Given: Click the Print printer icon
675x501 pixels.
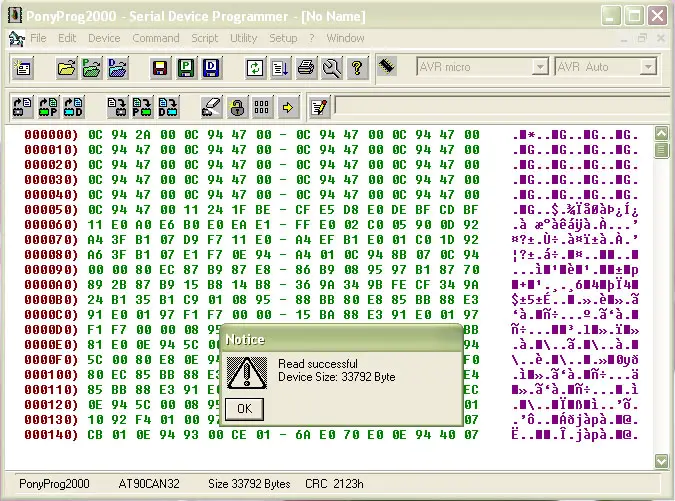Looking at the screenshot, I should (306, 68).
